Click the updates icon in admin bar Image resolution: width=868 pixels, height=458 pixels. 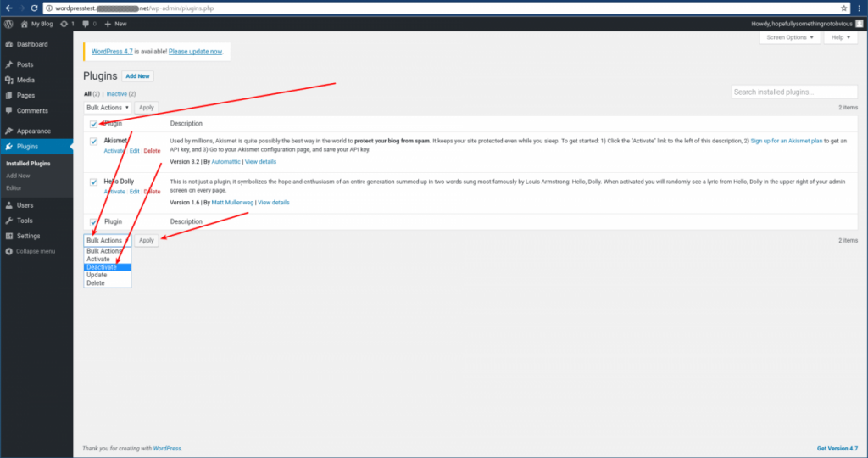(x=64, y=24)
